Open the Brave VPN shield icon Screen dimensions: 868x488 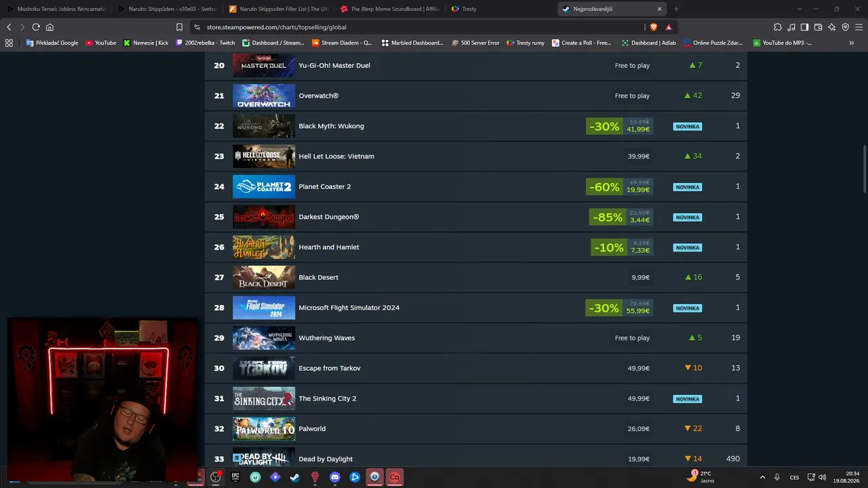[x=845, y=27]
